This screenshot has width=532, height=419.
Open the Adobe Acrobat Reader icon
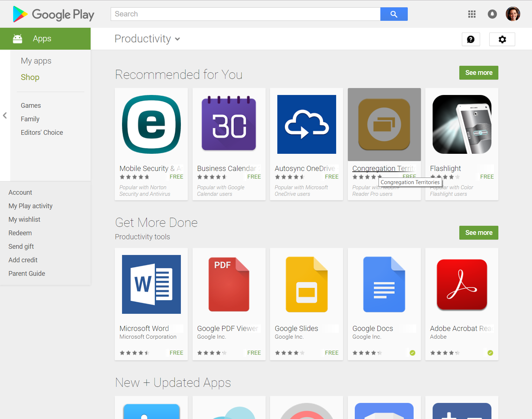click(x=462, y=284)
